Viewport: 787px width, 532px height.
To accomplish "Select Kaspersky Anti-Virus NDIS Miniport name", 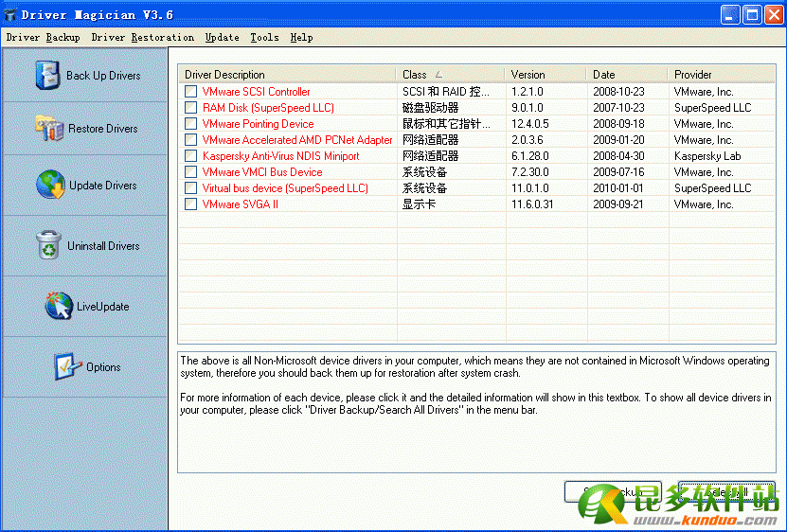I will click(x=280, y=155).
